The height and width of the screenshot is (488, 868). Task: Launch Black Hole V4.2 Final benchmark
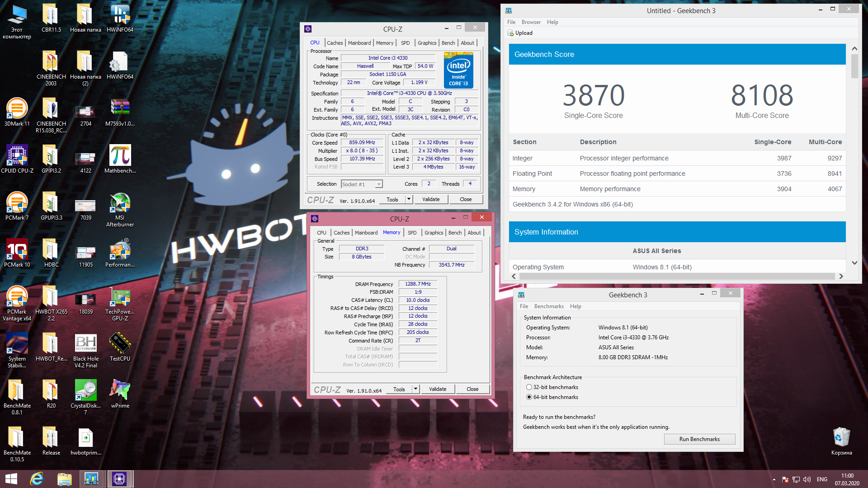(85, 351)
